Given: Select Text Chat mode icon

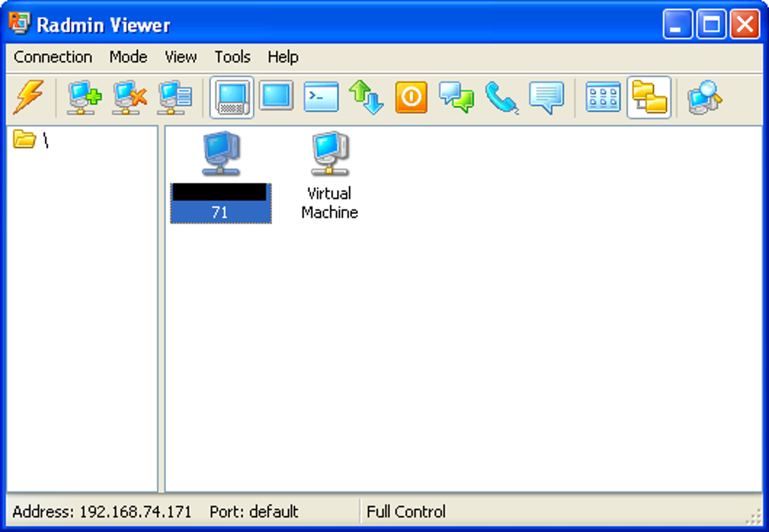Looking at the screenshot, I should coord(456,97).
